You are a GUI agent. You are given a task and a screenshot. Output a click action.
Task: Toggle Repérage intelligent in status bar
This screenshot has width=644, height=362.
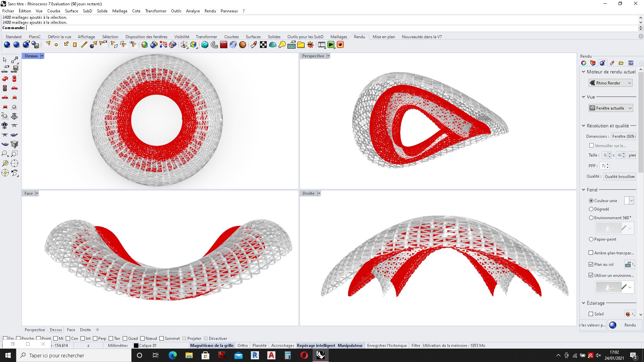pos(316,346)
